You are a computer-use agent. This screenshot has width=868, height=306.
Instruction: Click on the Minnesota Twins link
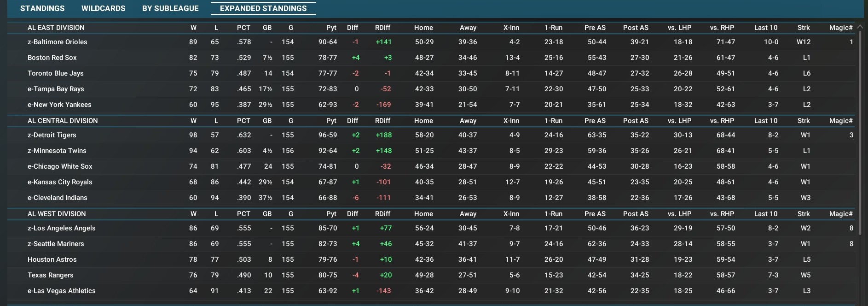(57, 151)
